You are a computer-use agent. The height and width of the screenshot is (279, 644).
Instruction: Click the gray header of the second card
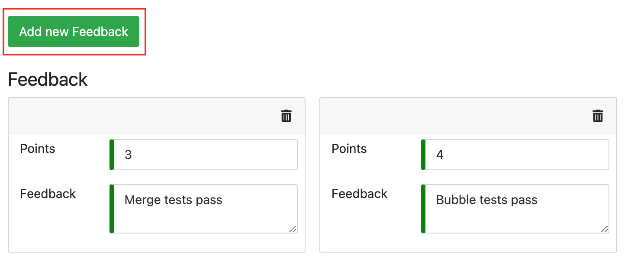(454, 116)
